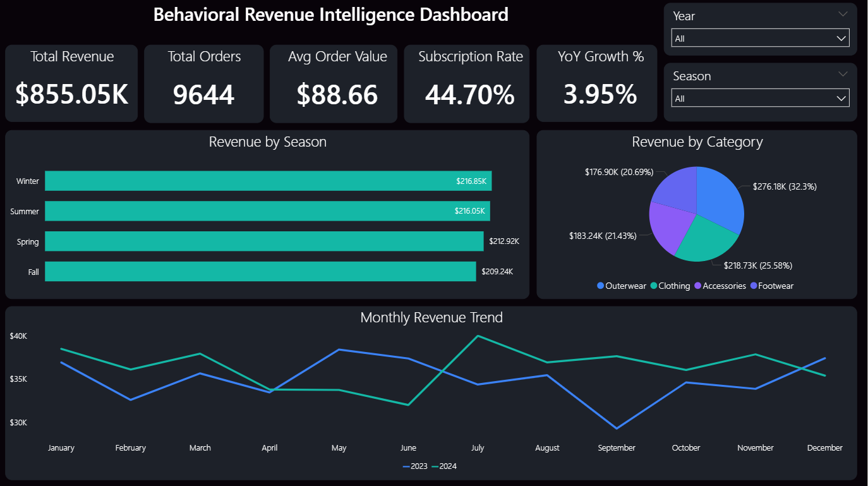Select the Footwear legend swatch
This screenshot has width=868, height=486.
click(x=771, y=286)
